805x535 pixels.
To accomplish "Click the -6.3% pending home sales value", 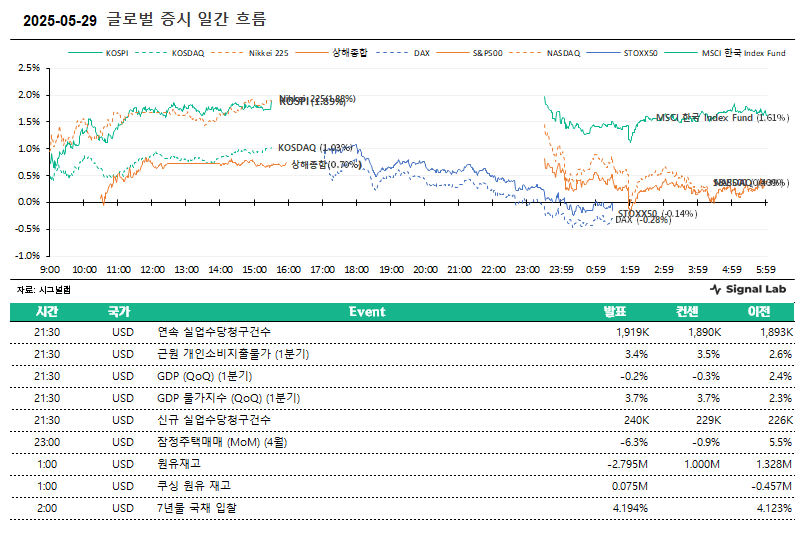I will (x=634, y=442).
